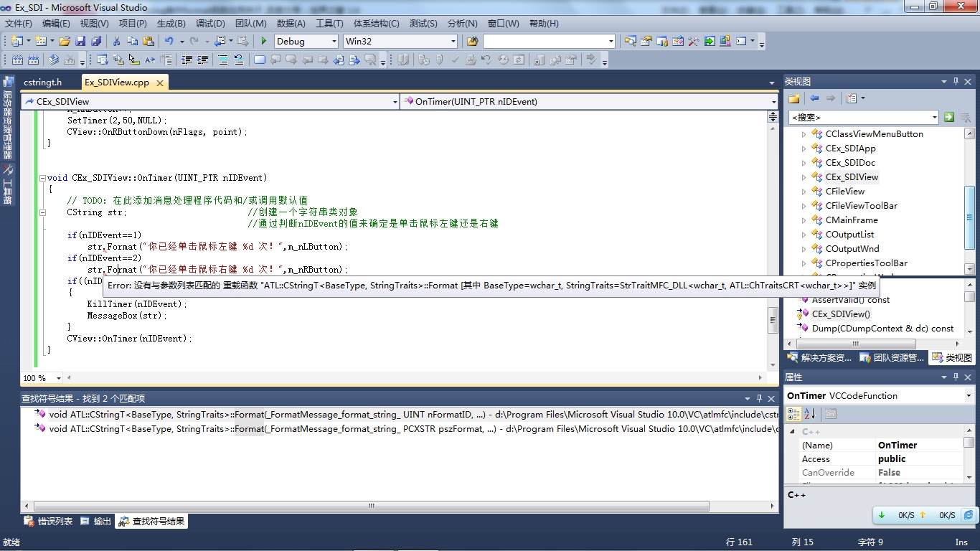Save the current file with the floppy icon
980x551 pixels.
click(80, 41)
